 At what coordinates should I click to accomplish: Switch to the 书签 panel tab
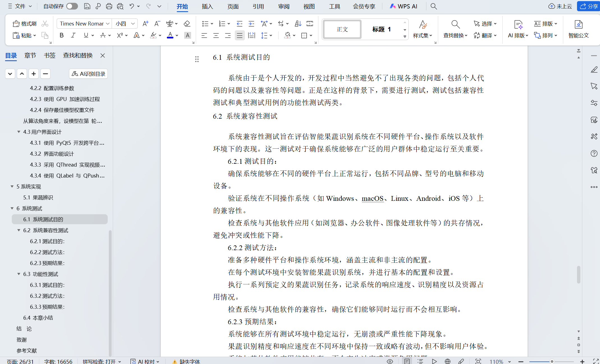click(x=50, y=56)
